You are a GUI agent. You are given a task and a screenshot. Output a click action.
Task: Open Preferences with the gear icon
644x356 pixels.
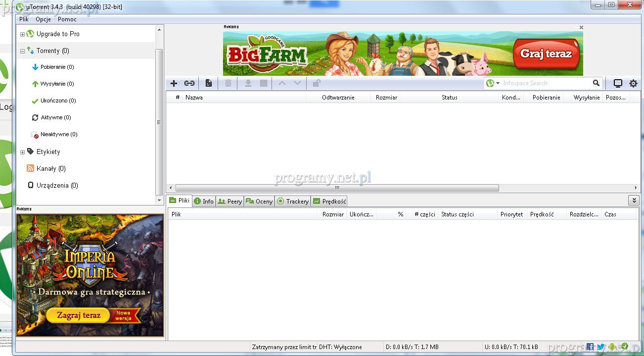point(633,83)
